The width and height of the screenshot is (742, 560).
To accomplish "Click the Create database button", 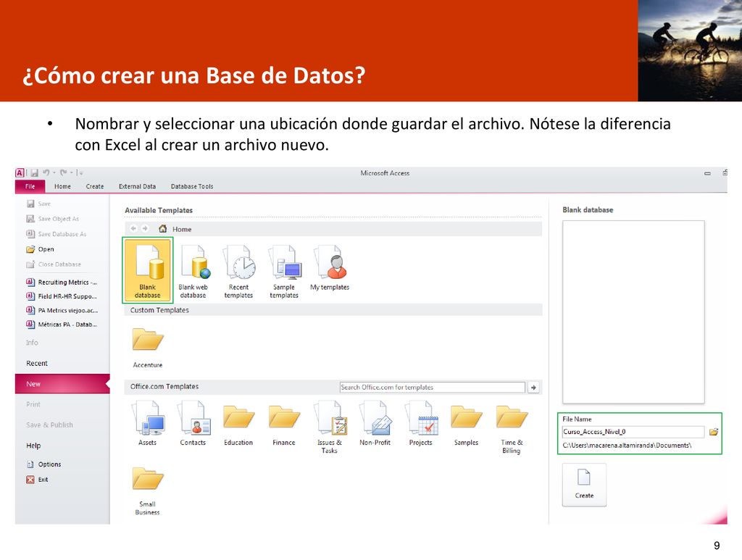I will (x=584, y=485).
